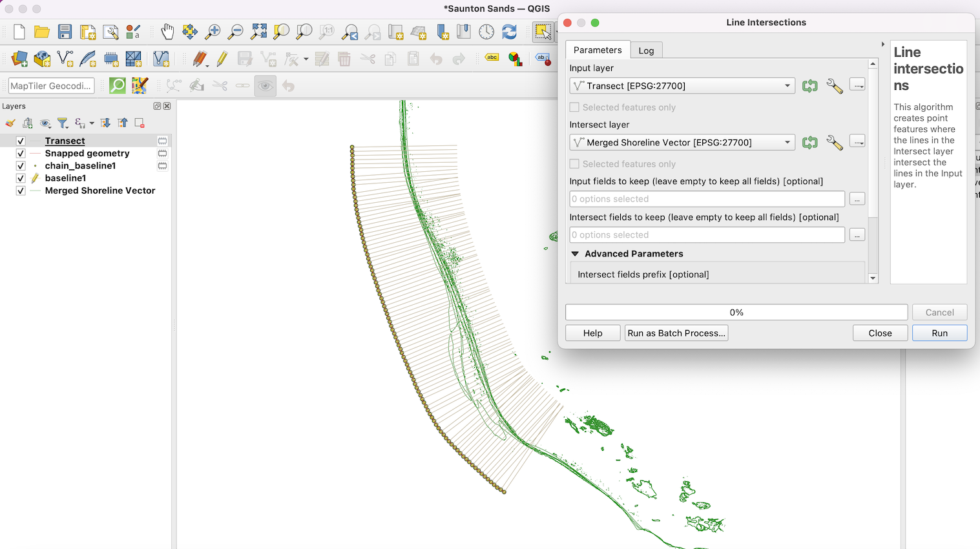Click the Remove Layer icon in Layers panel

click(x=140, y=123)
